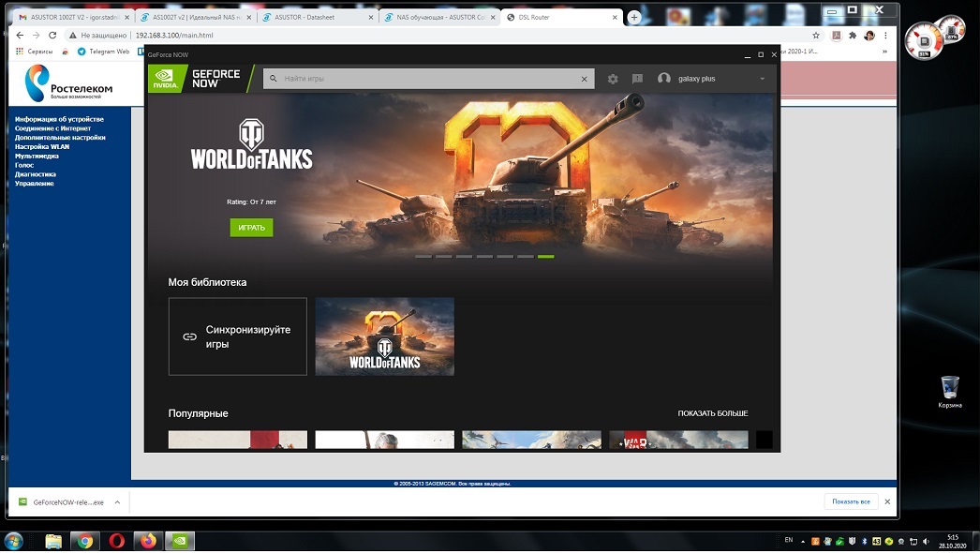
Task: Click the volume speaker tray icon
Action: [926, 541]
